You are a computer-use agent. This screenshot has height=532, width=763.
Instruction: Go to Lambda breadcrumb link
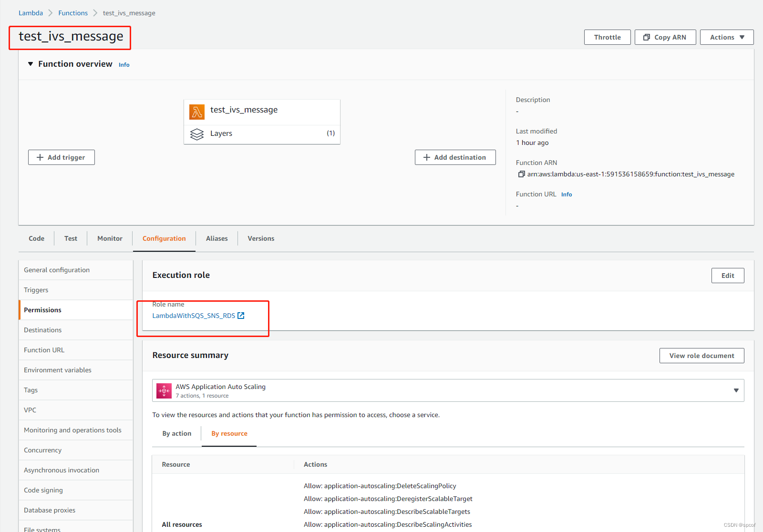(x=31, y=13)
